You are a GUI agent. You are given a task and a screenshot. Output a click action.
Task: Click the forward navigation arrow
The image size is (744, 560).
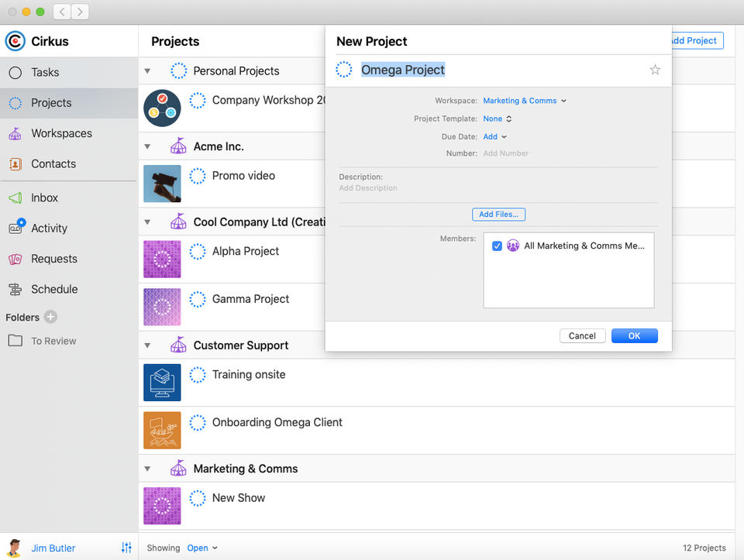point(80,12)
